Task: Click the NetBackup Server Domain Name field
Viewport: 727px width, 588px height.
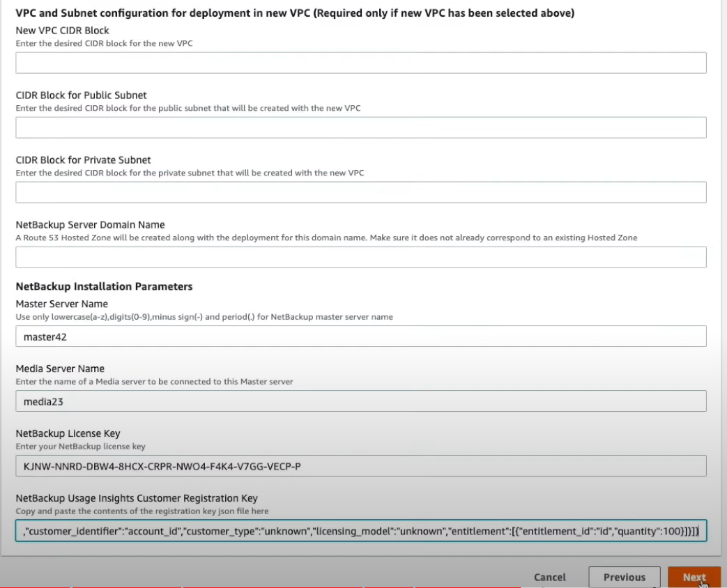Action: point(361,257)
